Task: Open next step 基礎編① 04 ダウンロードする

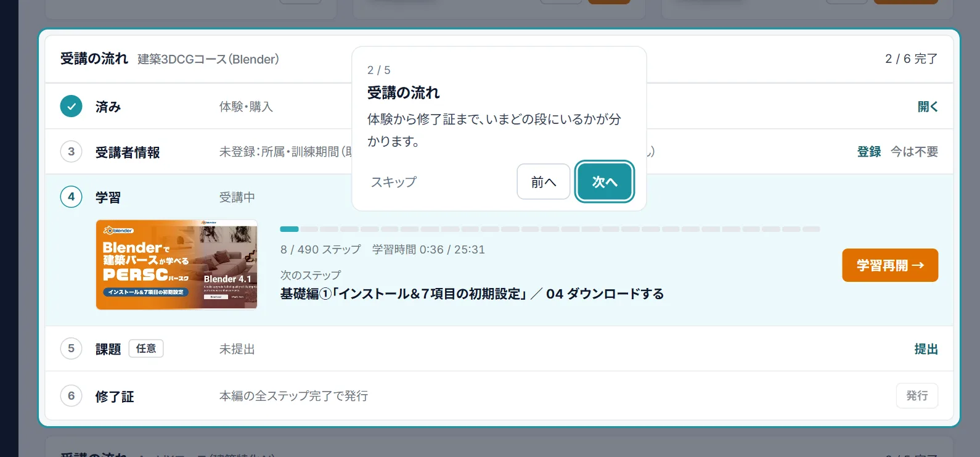Action: click(x=472, y=294)
